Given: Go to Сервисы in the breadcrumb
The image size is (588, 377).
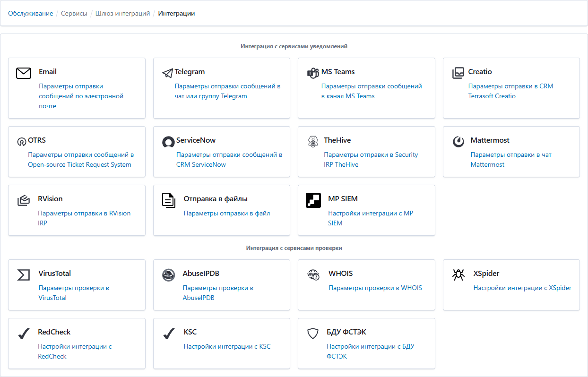Looking at the screenshot, I should (74, 13).
